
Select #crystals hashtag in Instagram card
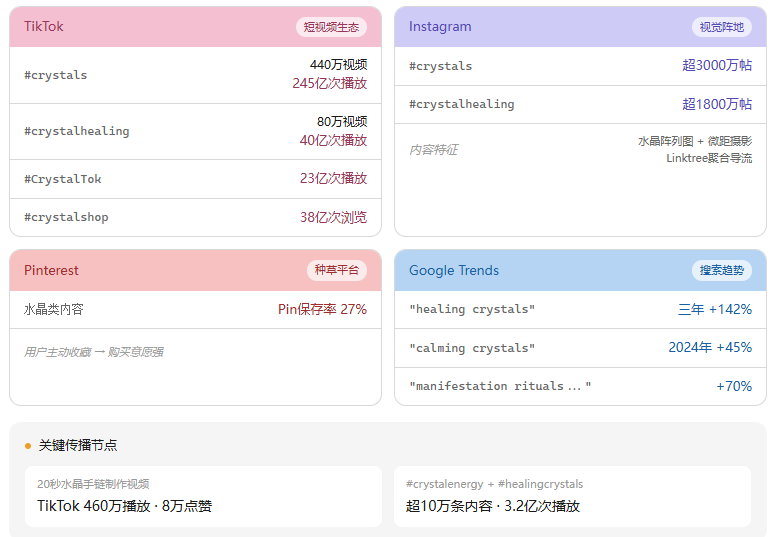[x=441, y=66]
